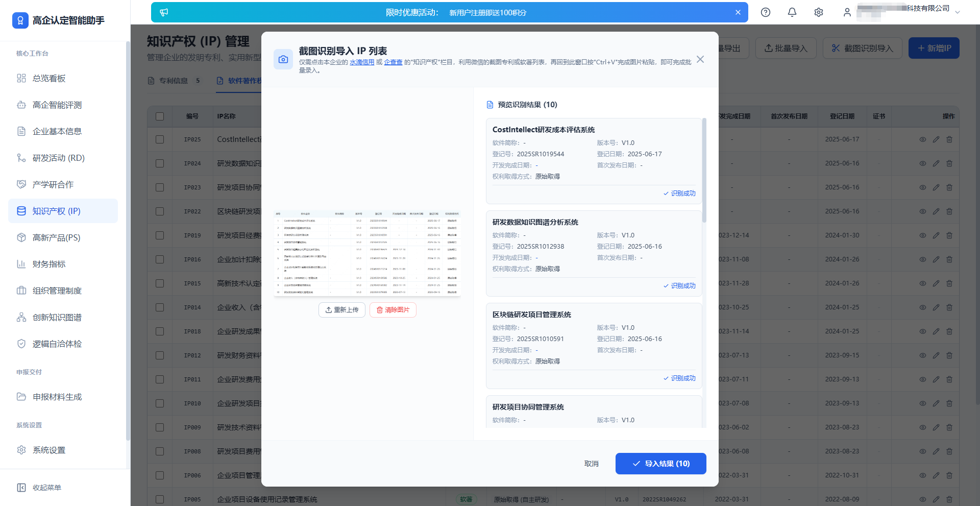Open notifications bell icon

(792, 12)
